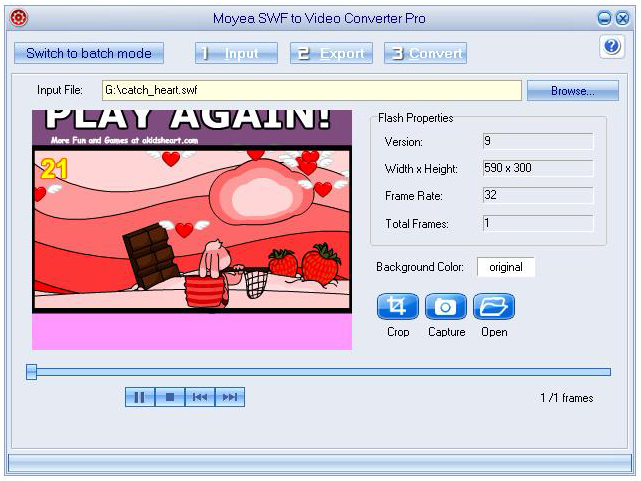Minimize the converter window

tap(604, 18)
